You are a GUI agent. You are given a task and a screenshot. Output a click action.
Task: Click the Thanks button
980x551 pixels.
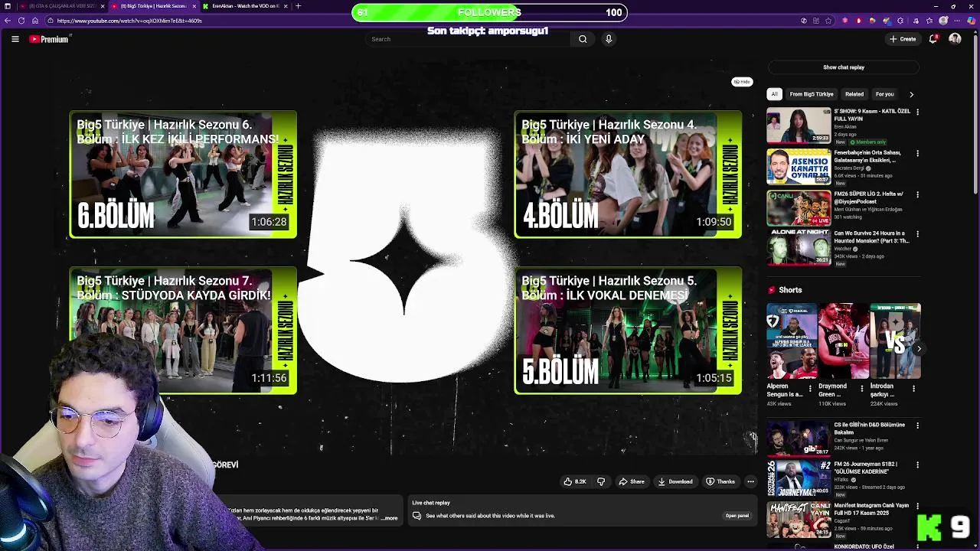tap(720, 481)
